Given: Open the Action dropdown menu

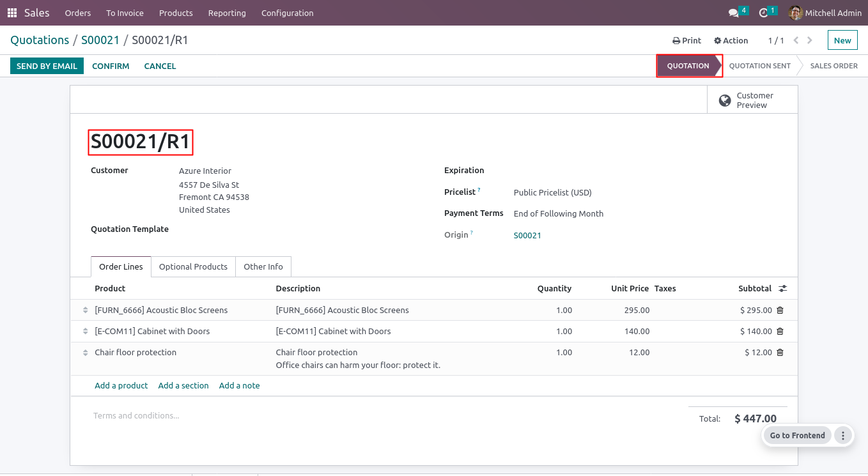Looking at the screenshot, I should click(x=731, y=40).
